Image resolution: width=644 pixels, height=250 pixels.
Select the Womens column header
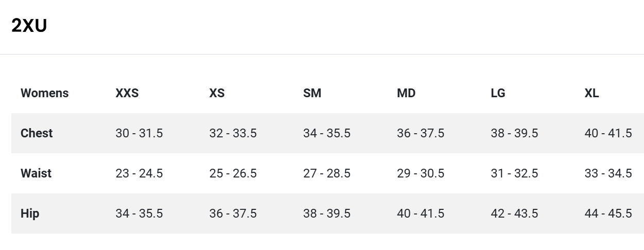pyautogui.click(x=44, y=93)
